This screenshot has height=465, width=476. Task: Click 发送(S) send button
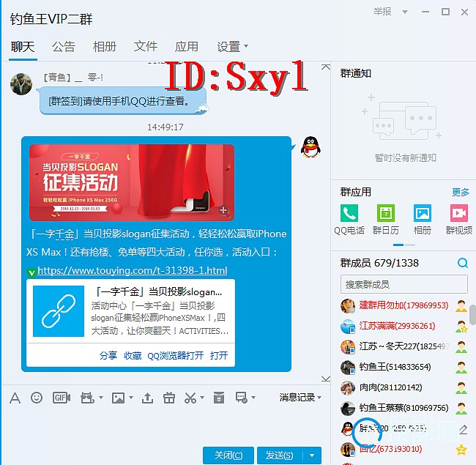[x=280, y=455]
